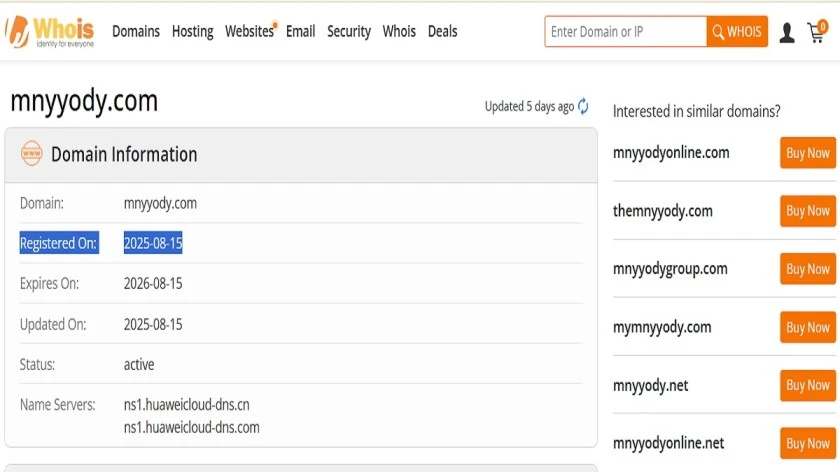
Task: Click suggested domain mnyyodyonline.com
Action: (671, 153)
